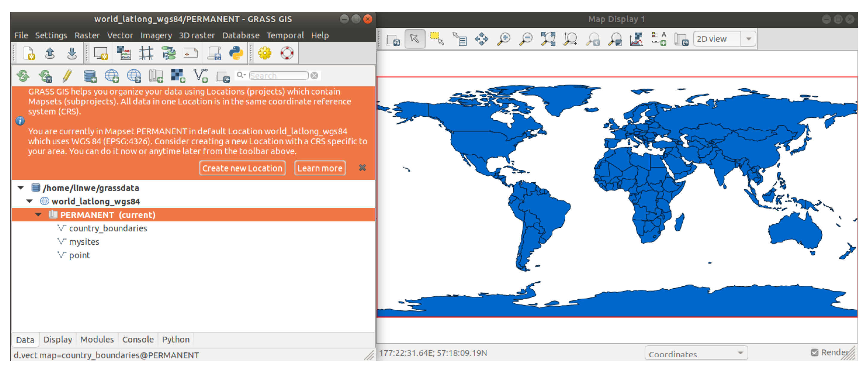The image size is (868, 371).
Task: Select the country_boundaries vector map
Action: [108, 228]
